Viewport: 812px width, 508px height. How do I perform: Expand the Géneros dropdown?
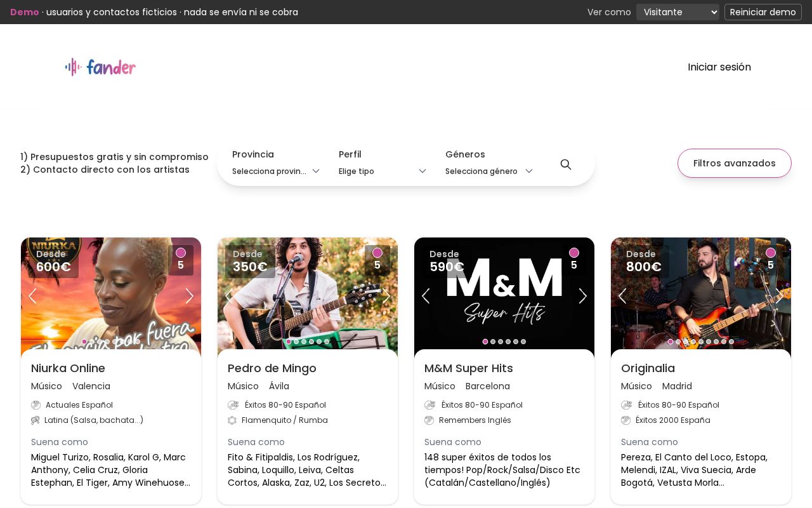click(x=489, y=171)
